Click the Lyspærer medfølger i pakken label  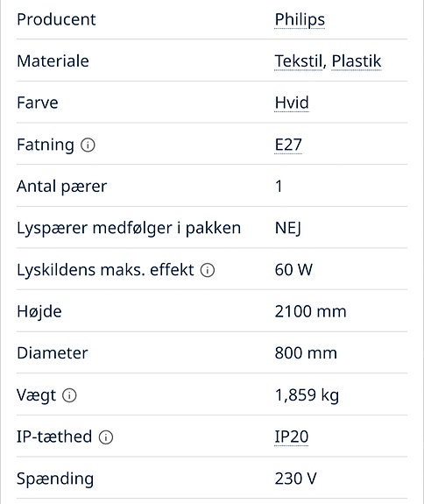tap(129, 229)
